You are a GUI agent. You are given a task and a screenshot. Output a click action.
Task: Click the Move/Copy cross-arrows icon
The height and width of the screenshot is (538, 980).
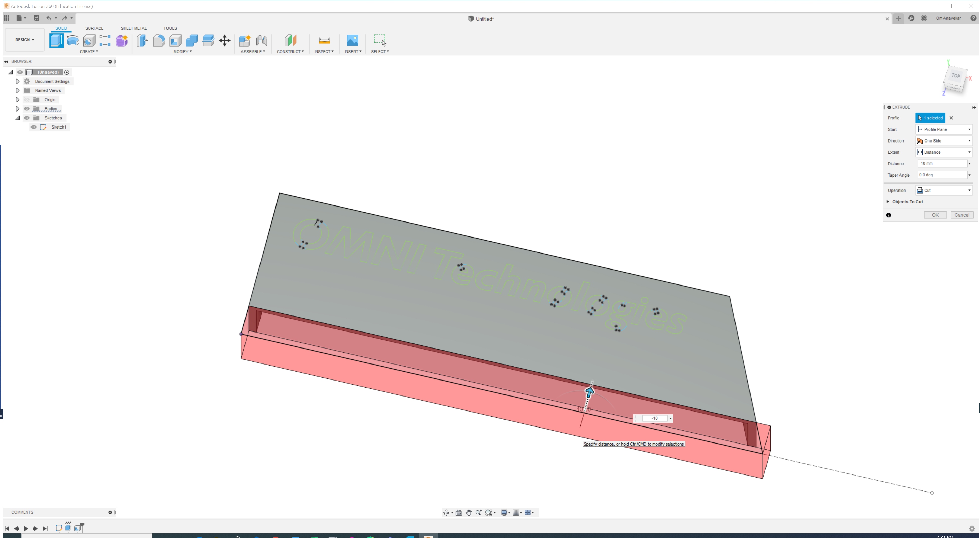pos(224,40)
